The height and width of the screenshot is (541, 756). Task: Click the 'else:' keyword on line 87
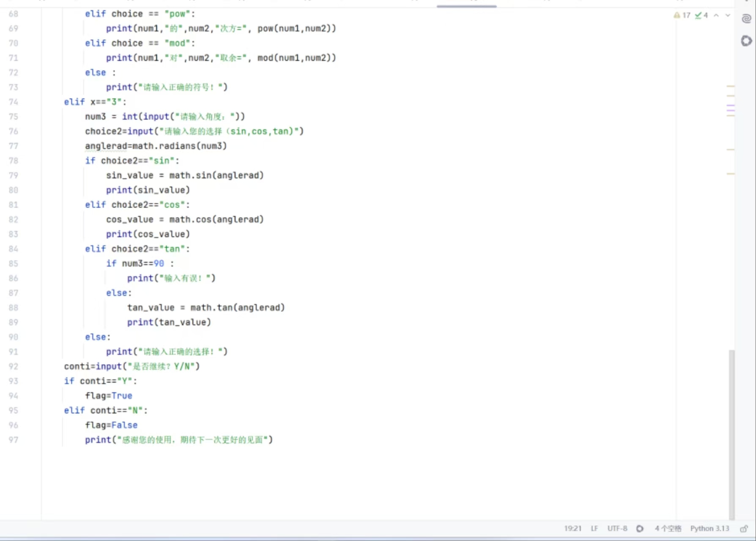pyautogui.click(x=119, y=293)
